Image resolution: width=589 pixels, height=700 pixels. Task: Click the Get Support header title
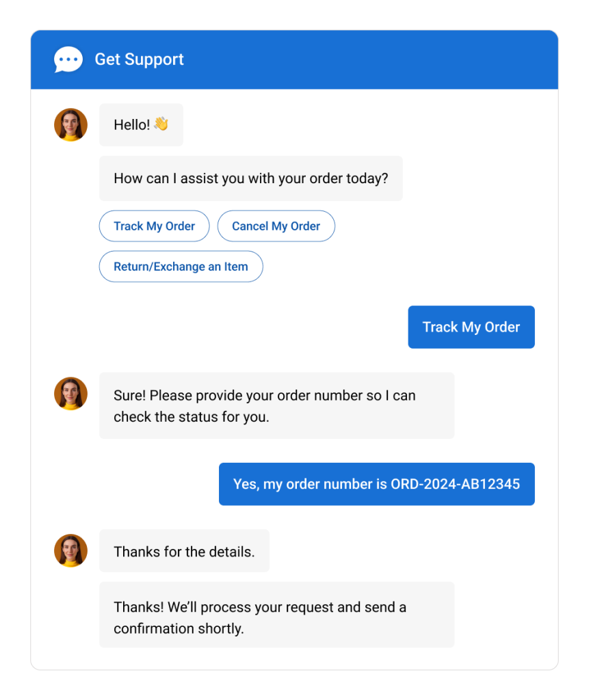tap(139, 59)
